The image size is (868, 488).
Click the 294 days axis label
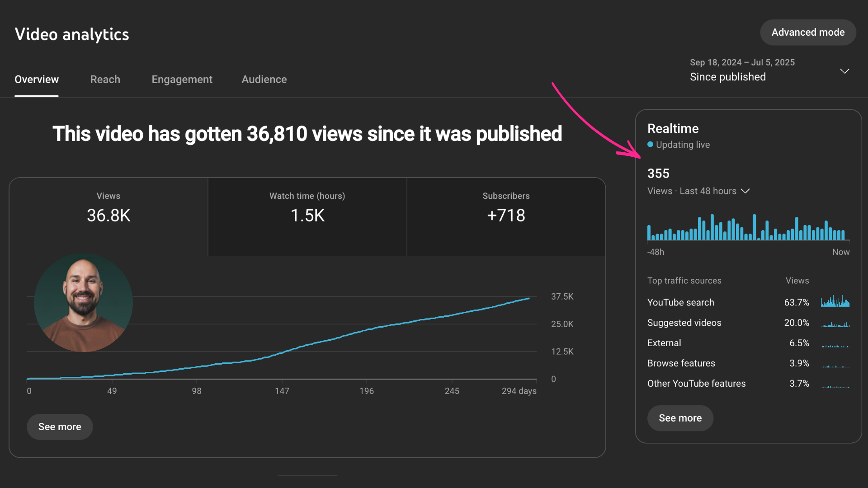pos(519,391)
